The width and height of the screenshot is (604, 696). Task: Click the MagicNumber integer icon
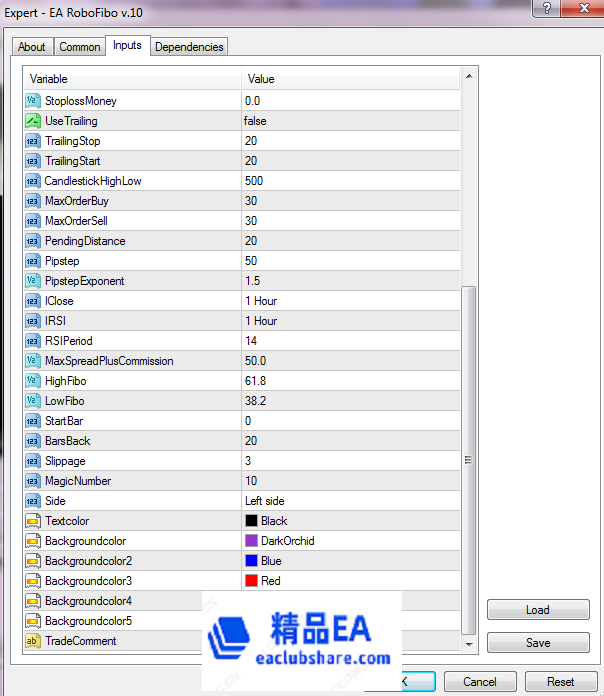(x=33, y=481)
